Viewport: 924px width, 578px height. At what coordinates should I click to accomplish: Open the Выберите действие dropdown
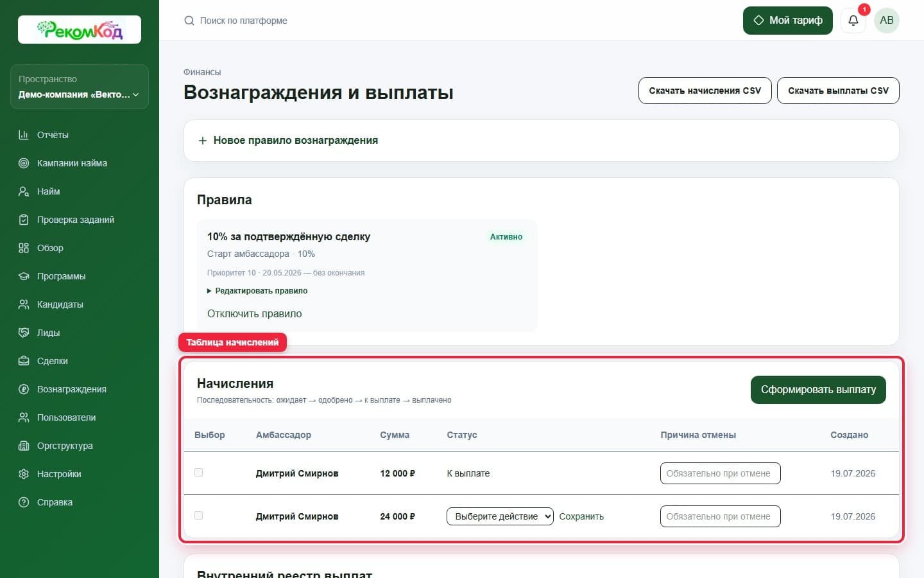pos(500,516)
